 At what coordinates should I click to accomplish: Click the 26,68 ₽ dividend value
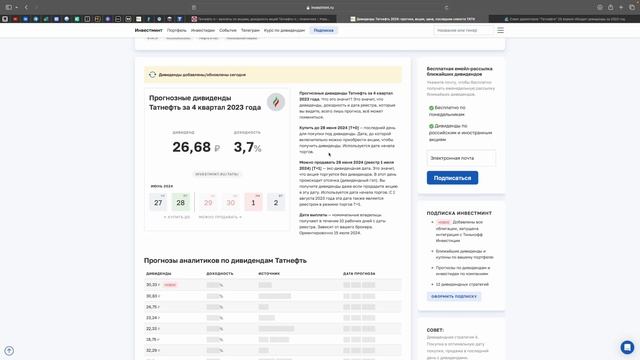click(196, 147)
